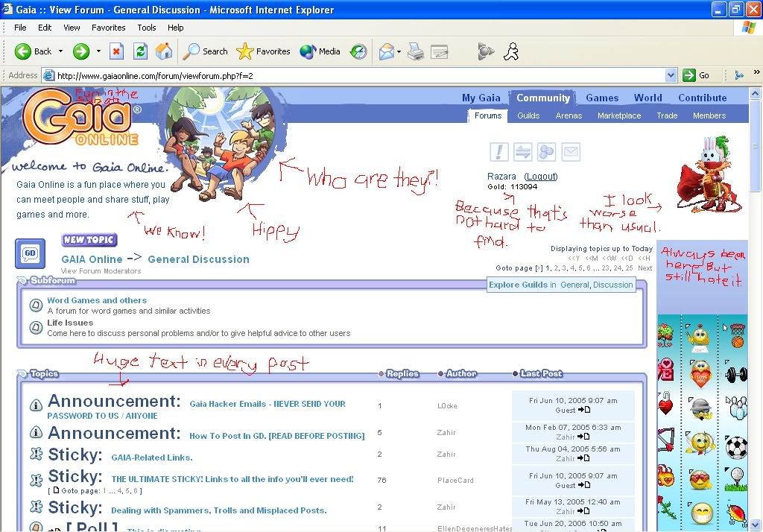
Task: Refresh the page using toolbar icon
Action: 140,51
